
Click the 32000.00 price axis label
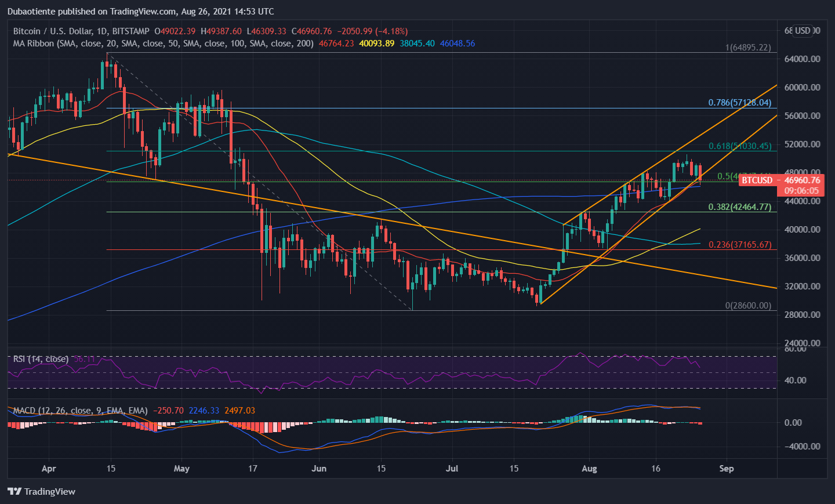click(803, 286)
